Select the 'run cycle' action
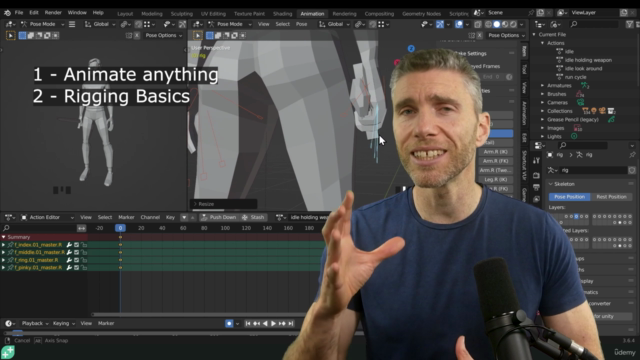The height and width of the screenshot is (360, 640). tap(576, 77)
